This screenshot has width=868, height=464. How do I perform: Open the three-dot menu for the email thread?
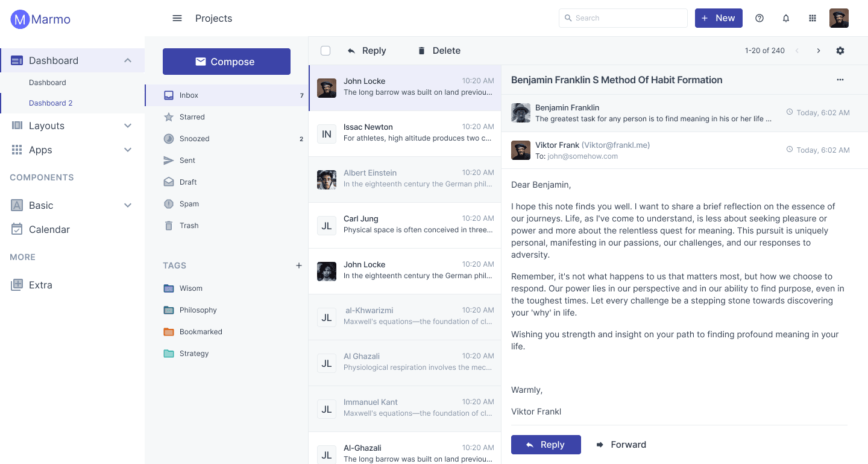(840, 80)
